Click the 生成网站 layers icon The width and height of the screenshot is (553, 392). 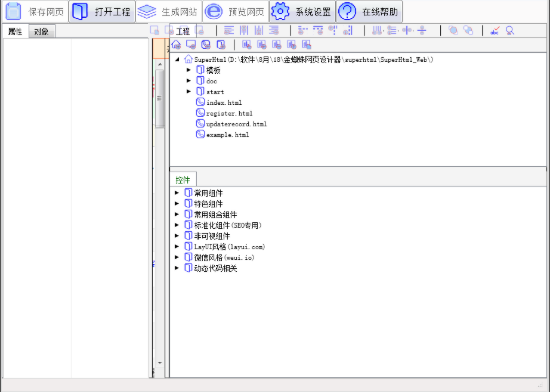tap(147, 12)
